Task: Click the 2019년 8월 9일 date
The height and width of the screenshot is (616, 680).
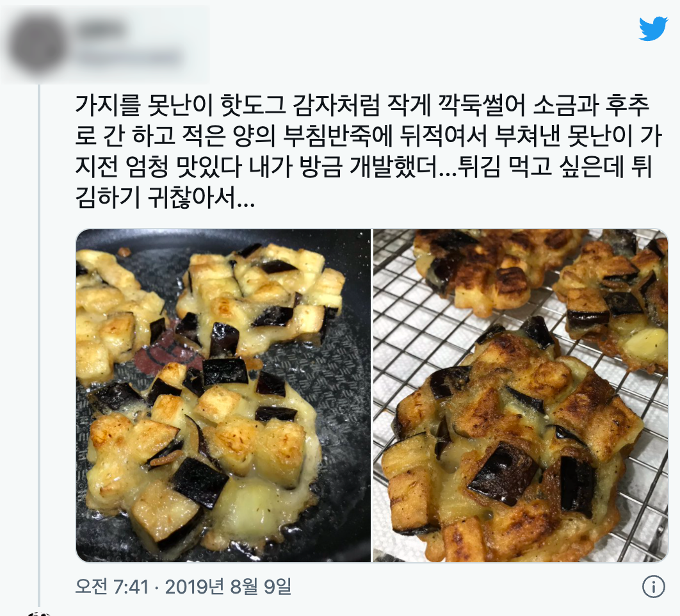Action: 228,587
